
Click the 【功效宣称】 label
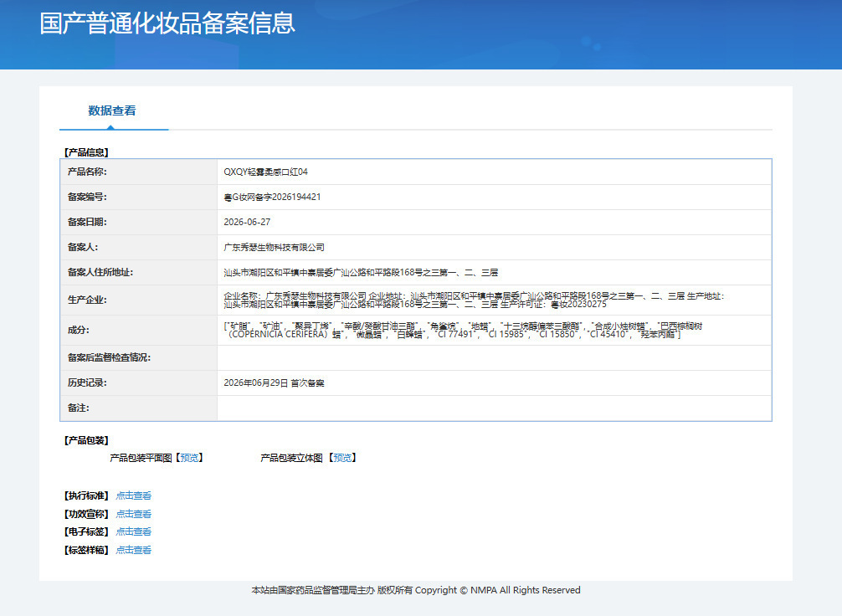[x=86, y=514]
